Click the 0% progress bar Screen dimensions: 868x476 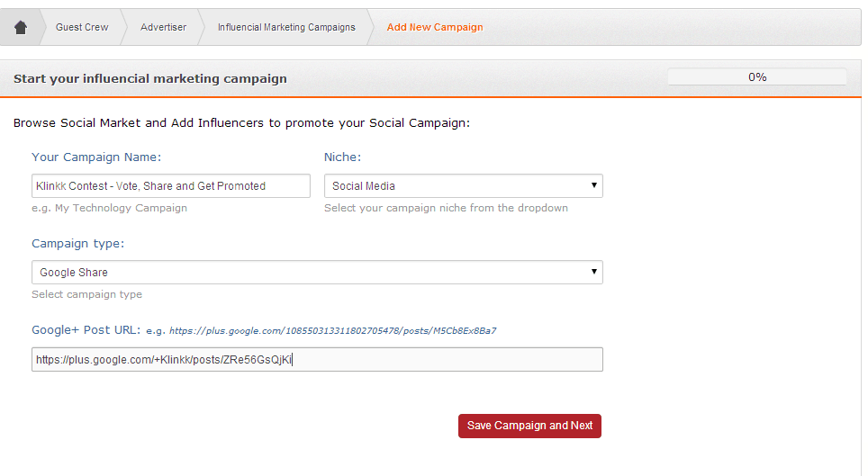pyautogui.click(x=756, y=77)
